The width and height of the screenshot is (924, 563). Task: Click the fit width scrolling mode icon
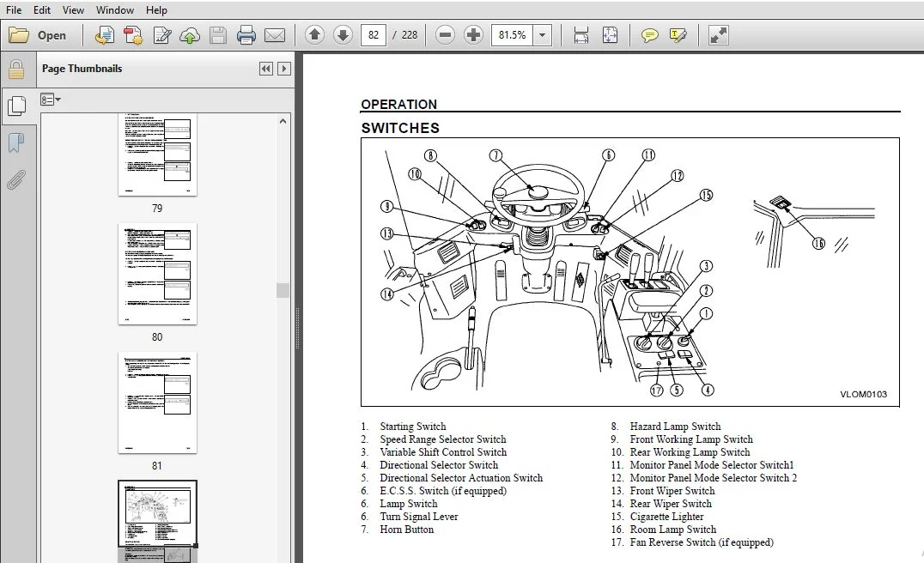[581, 35]
